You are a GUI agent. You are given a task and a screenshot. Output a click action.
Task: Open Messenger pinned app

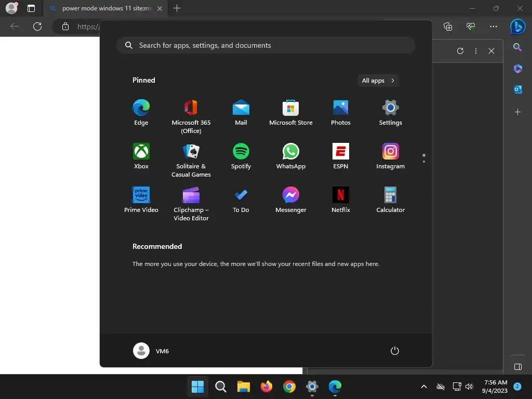(x=291, y=200)
